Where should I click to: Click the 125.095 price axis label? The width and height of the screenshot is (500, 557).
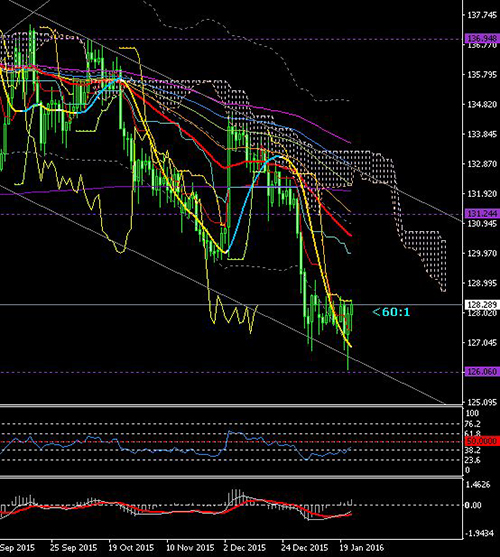(482, 402)
